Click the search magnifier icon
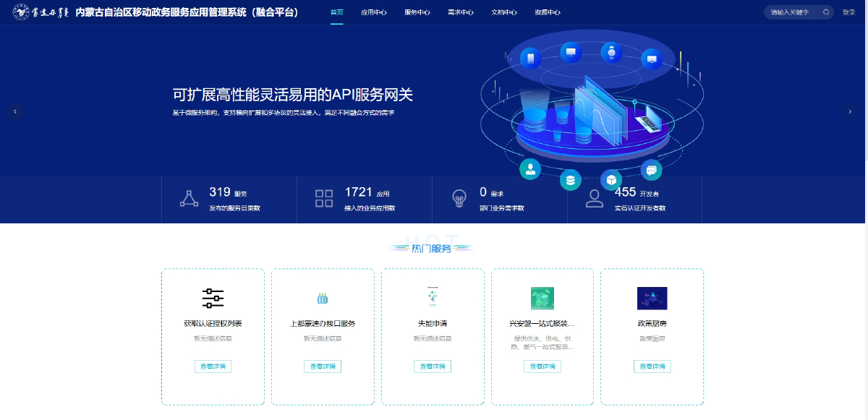Viewport: 868px width, 420px height. click(x=826, y=12)
